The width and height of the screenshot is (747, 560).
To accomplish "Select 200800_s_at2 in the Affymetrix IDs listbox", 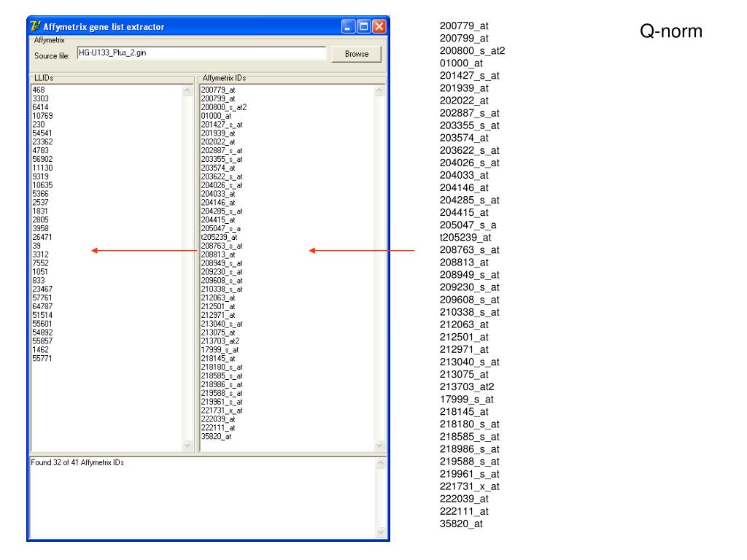I will [224, 107].
